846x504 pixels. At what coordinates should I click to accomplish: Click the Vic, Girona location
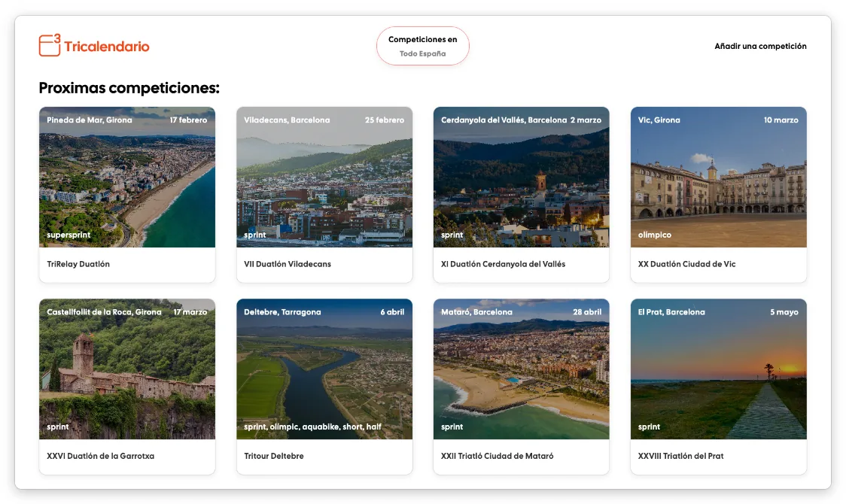659,120
